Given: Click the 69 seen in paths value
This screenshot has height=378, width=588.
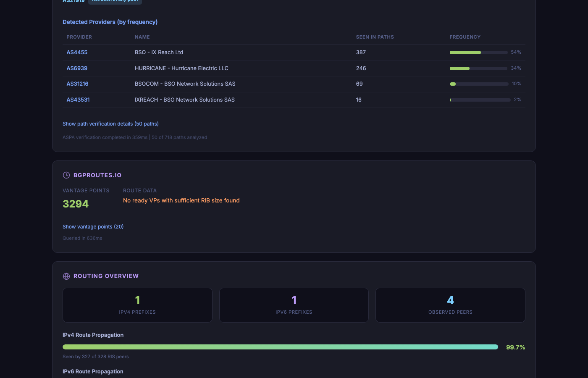Looking at the screenshot, I should (360, 84).
